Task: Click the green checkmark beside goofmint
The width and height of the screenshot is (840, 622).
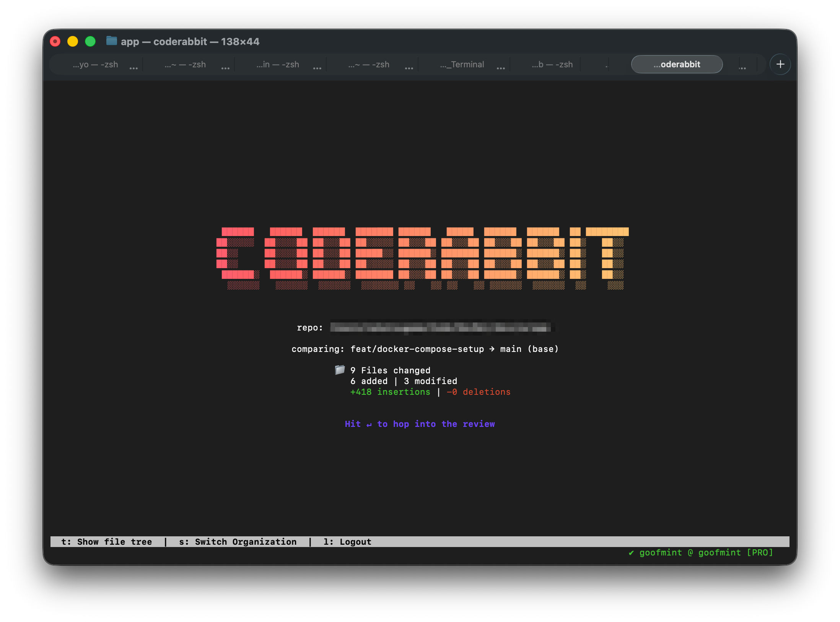Action: (631, 553)
